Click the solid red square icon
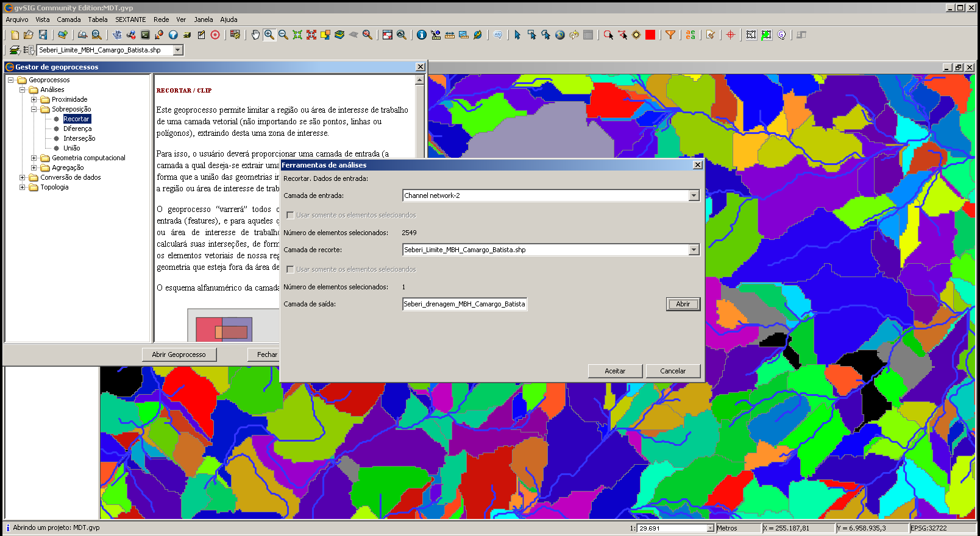The height and width of the screenshot is (536, 980). click(x=650, y=35)
